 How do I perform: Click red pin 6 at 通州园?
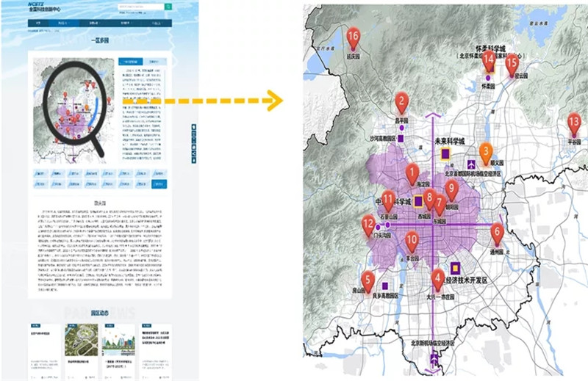(x=498, y=233)
